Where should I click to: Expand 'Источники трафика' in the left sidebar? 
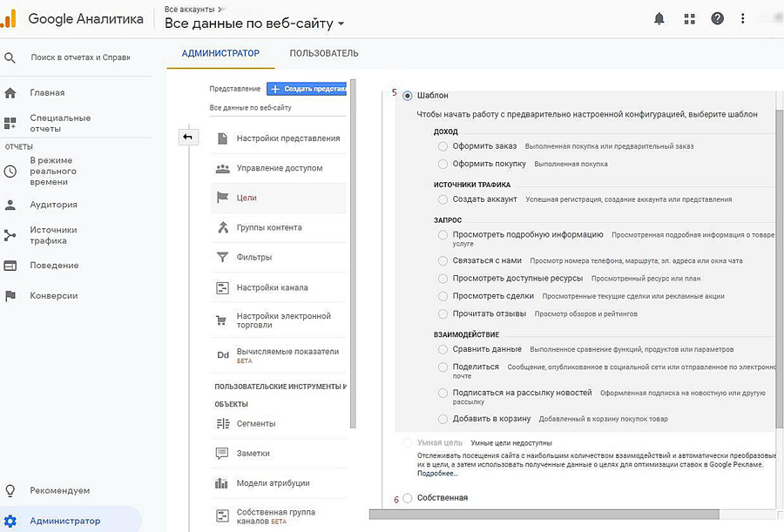coord(53,235)
